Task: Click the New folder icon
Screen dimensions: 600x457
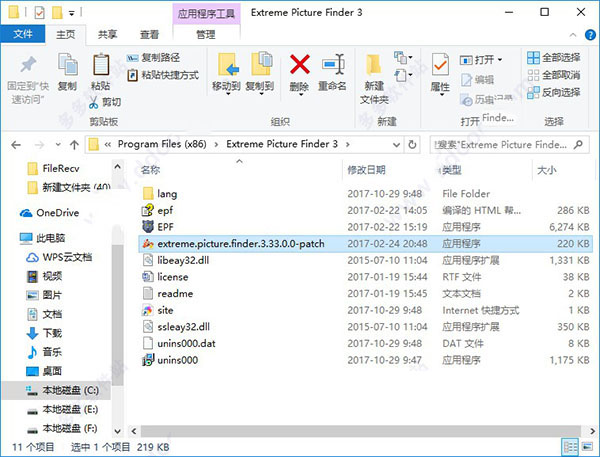Action: click(x=374, y=65)
